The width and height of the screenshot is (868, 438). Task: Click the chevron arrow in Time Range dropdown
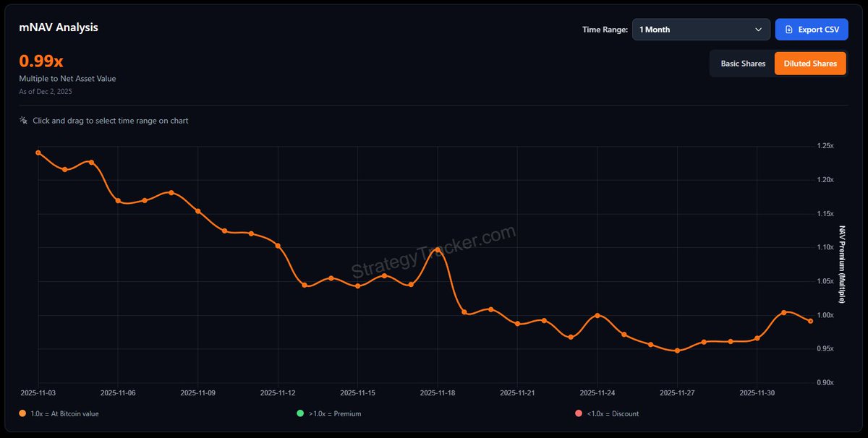click(758, 30)
